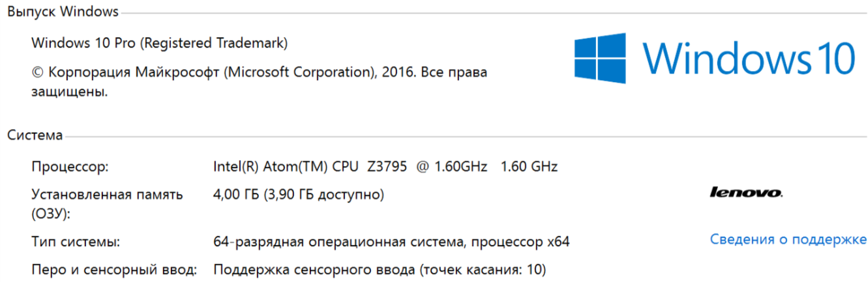Click the 3,90 ГБ доступно text
This screenshot has height=282, width=868.
(x=324, y=194)
